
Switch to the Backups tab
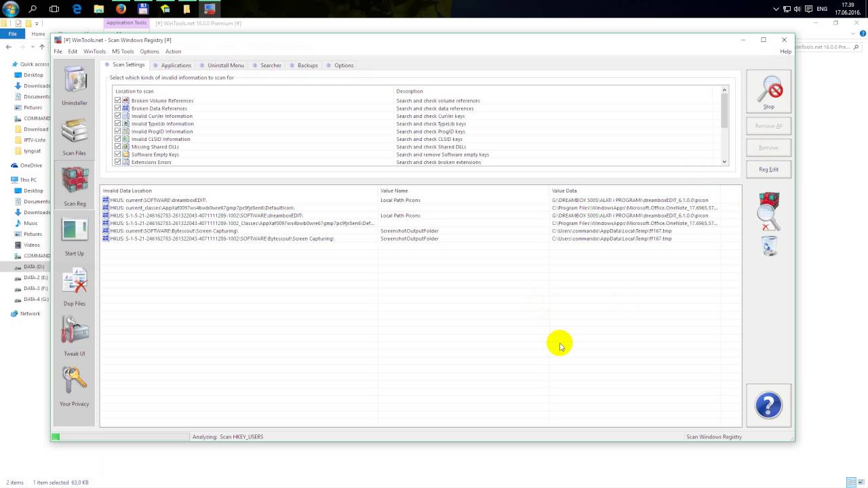tap(303, 65)
